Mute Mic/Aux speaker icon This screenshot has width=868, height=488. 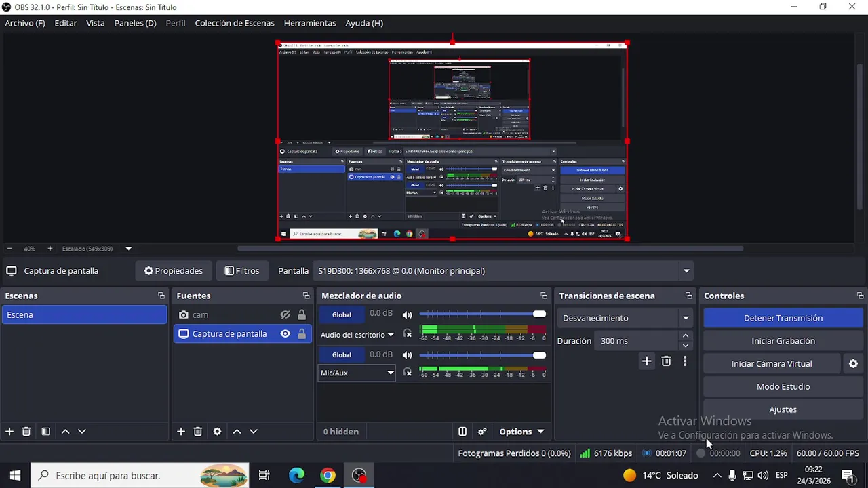(x=407, y=355)
